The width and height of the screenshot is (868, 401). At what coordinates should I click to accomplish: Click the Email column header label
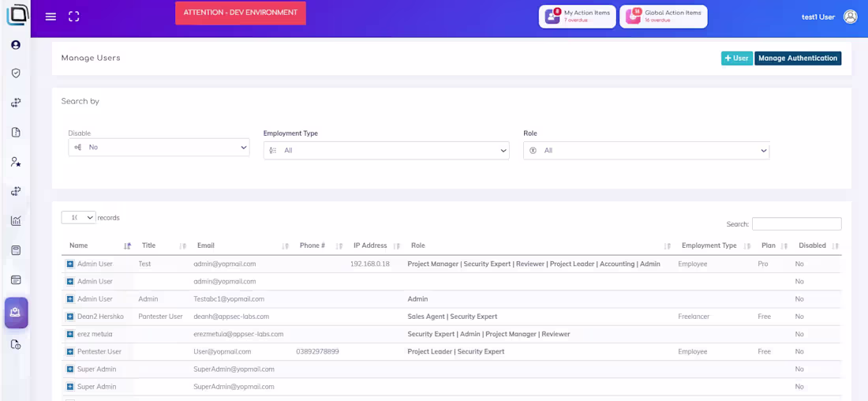[206, 246]
